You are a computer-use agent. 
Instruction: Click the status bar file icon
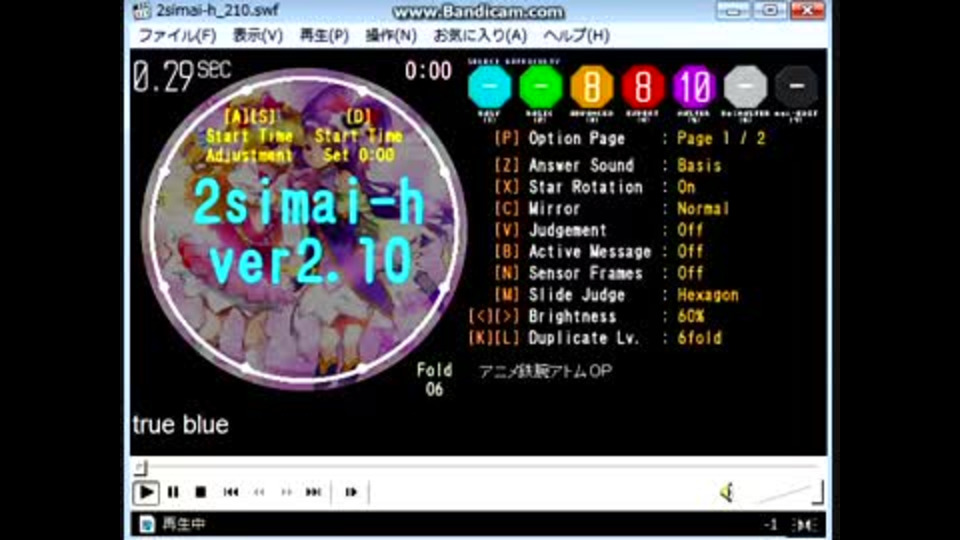pos(147,524)
